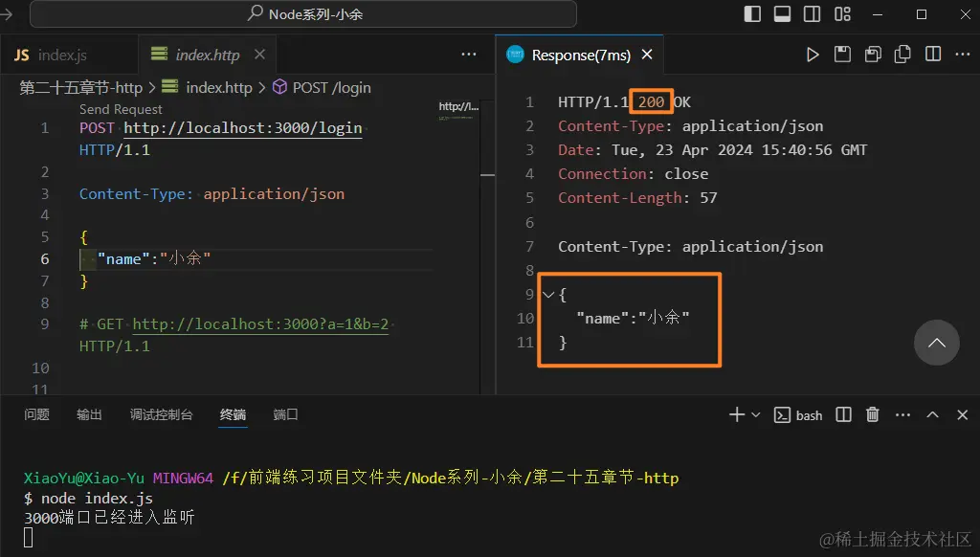Open the http://localhost:3000/login URL link
Screen dimensions: 980x557
pos(242,128)
